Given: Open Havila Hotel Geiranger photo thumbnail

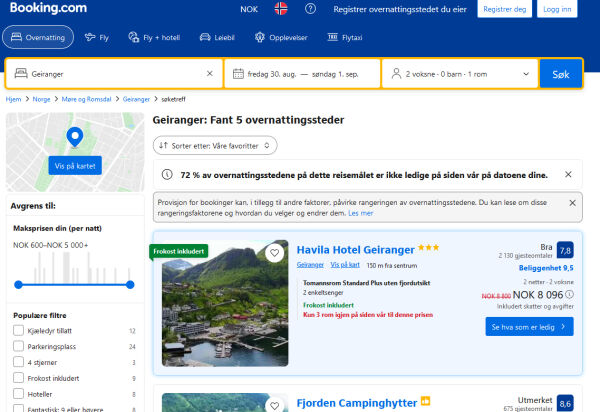Looking at the screenshot, I should [x=225, y=303].
